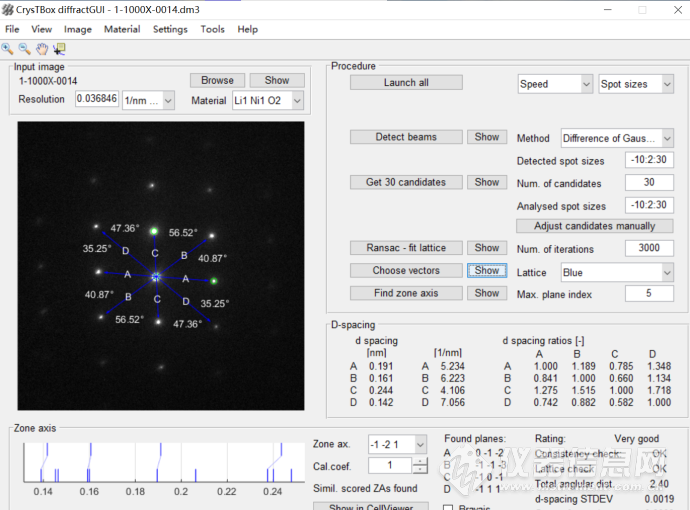Open the Material menu
Screen dimensions: 690x510
122,29
